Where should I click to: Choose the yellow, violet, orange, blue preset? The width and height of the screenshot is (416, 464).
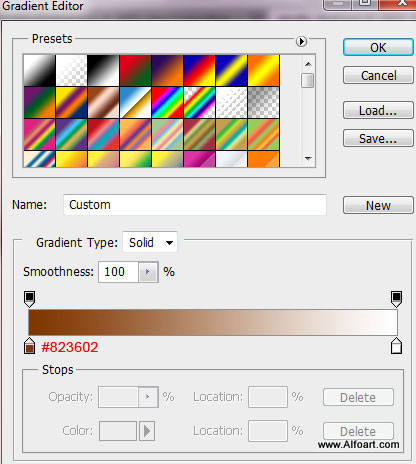coord(71,102)
